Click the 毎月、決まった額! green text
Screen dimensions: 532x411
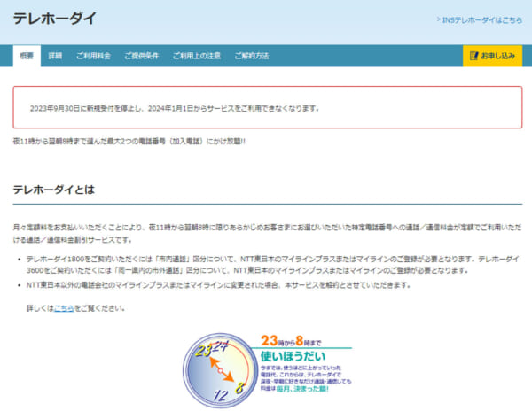[302, 389]
